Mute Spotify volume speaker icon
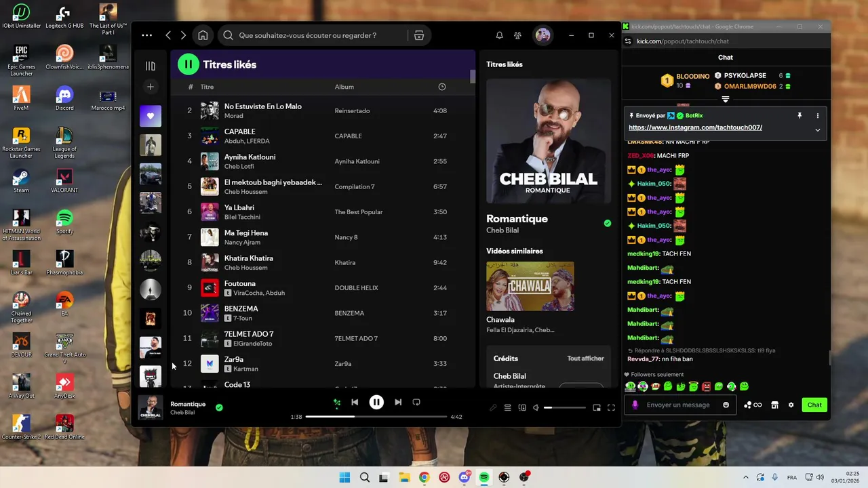This screenshot has width=868, height=488. 536,407
